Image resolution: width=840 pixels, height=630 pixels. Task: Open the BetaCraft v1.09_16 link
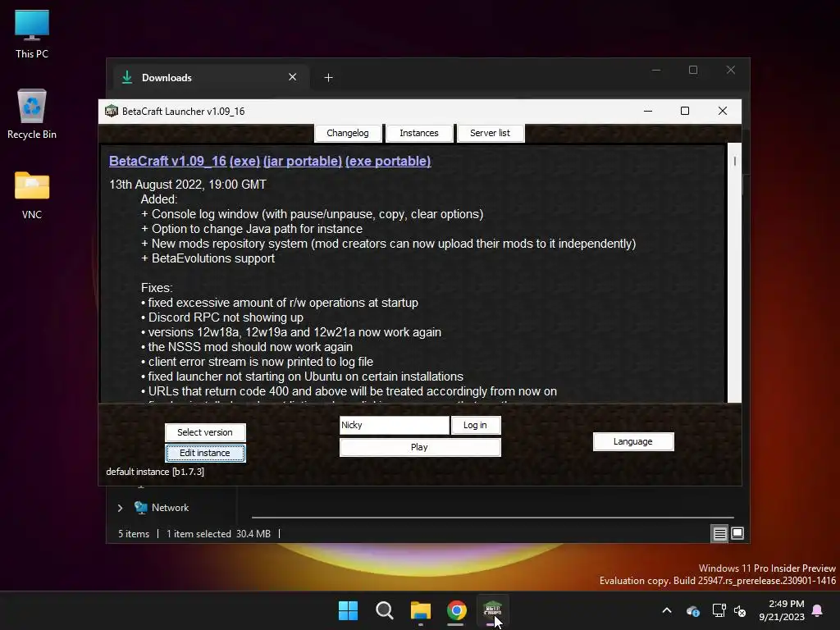pyautogui.click(x=167, y=162)
